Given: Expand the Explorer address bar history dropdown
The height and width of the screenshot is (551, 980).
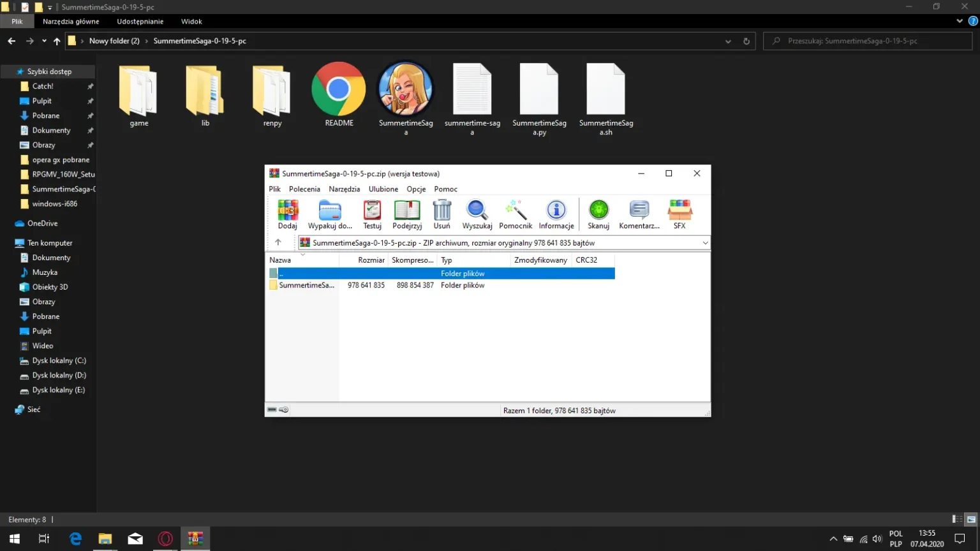Looking at the screenshot, I should tap(728, 41).
